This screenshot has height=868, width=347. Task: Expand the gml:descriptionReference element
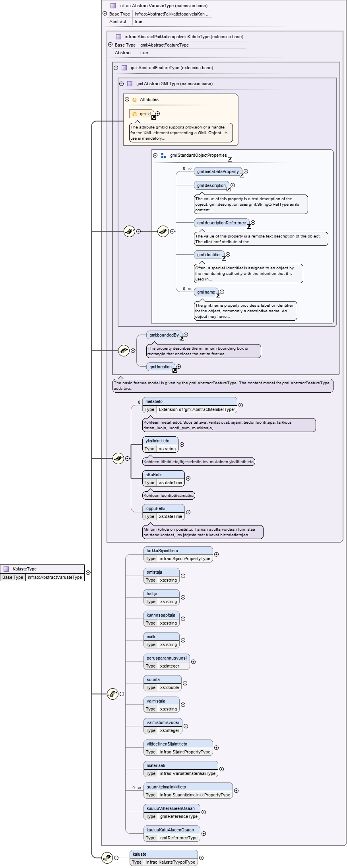pyautogui.click(x=253, y=223)
